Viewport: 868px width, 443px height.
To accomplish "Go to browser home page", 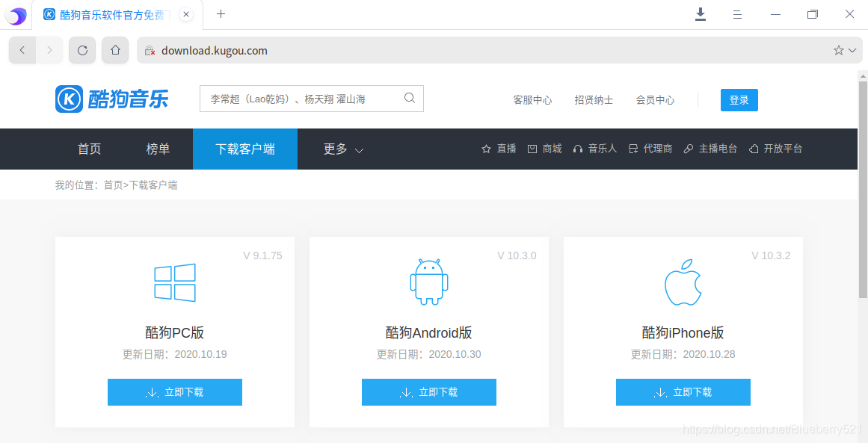I will pos(115,50).
